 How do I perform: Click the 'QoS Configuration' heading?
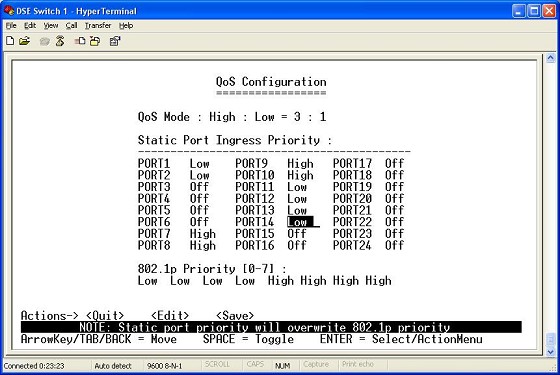271,81
